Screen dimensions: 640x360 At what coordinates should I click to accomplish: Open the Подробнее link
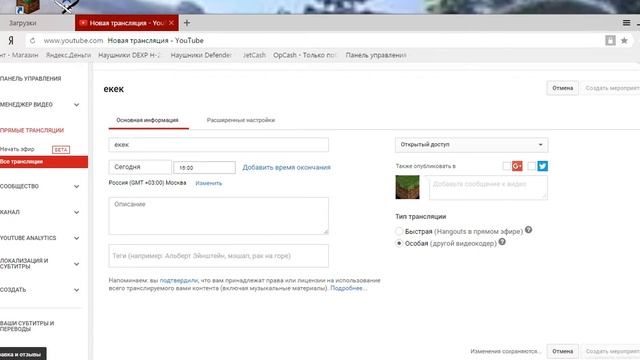(348, 288)
